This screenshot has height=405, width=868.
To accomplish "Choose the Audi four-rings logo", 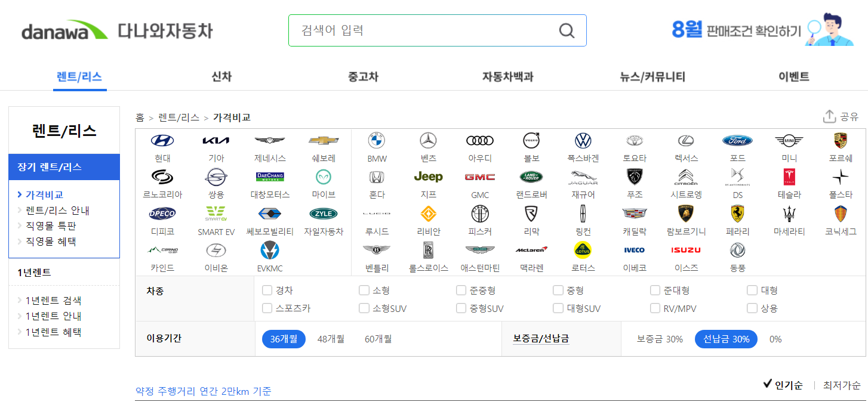I will point(480,141).
